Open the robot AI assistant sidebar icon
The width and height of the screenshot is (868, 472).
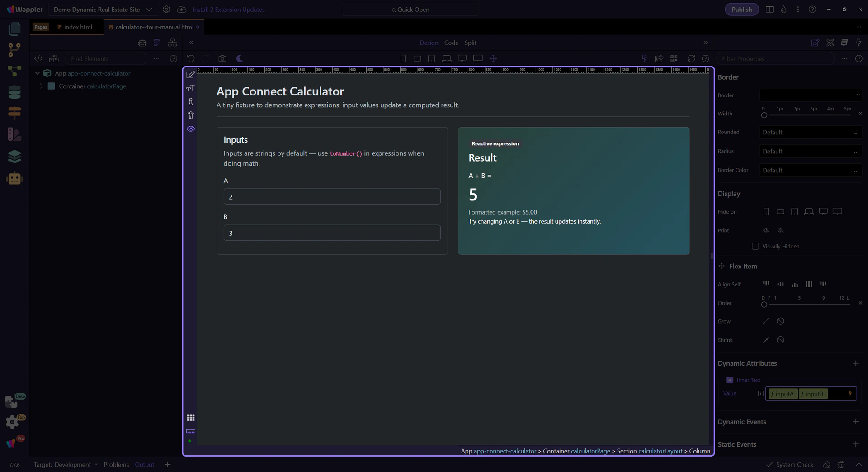tap(14, 179)
